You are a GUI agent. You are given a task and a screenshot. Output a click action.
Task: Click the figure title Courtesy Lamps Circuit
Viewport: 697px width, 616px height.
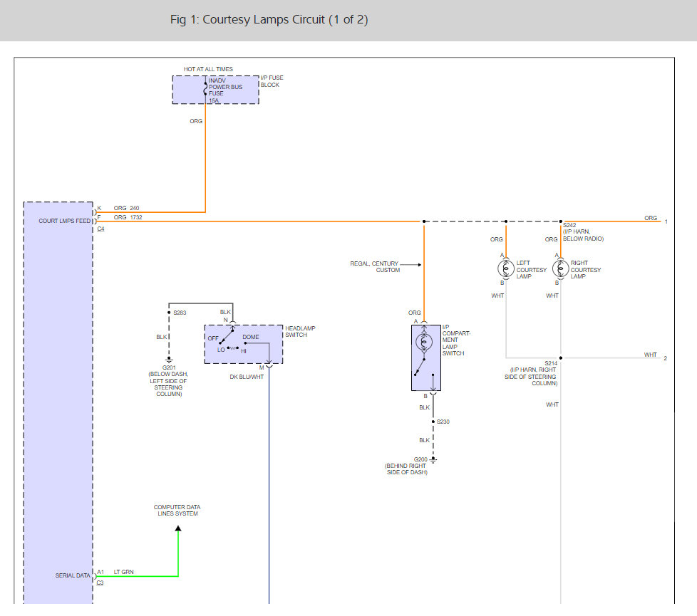point(269,20)
